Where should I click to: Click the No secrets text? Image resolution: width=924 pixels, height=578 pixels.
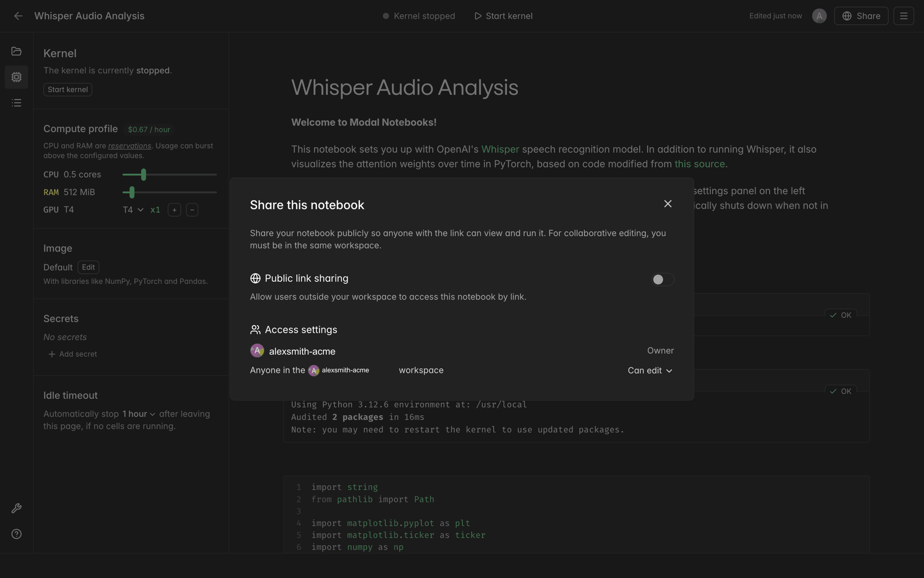65,337
